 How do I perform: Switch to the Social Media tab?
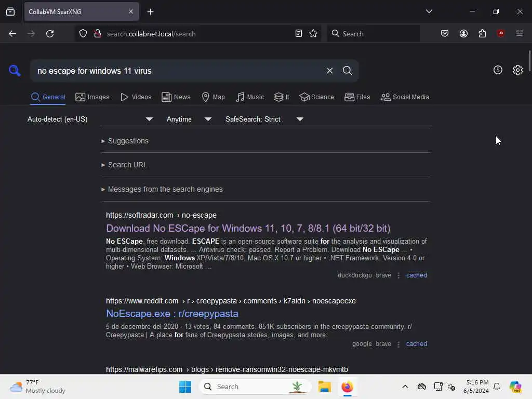pyautogui.click(x=405, y=97)
